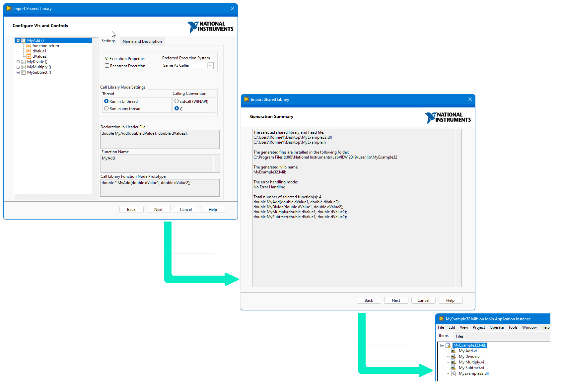Expand the MyMultiply tree node
Image resolution: width=562 pixels, height=392 pixels.
click(x=18, y=67)
